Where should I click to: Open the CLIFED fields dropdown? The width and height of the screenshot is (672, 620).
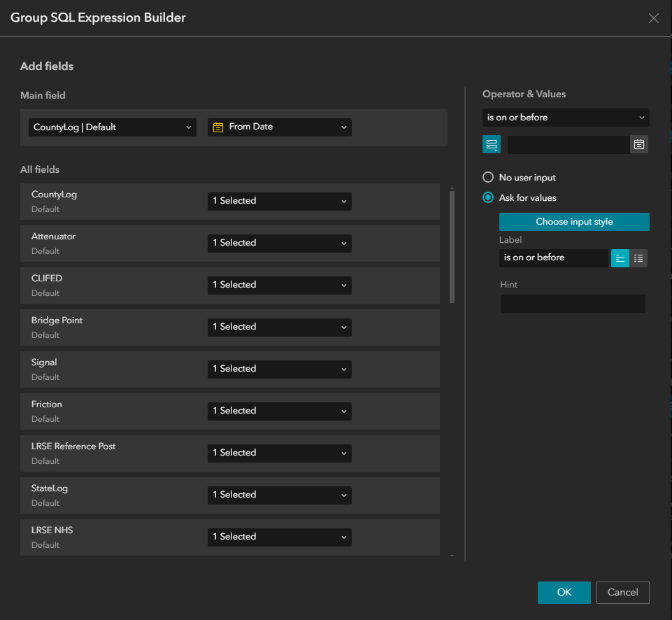click(279, 285)
